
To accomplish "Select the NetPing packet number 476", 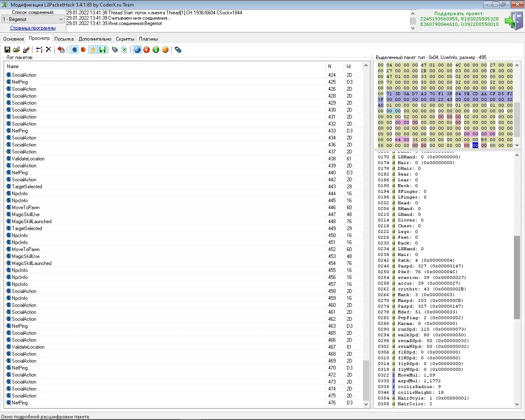I will point(184,403).
